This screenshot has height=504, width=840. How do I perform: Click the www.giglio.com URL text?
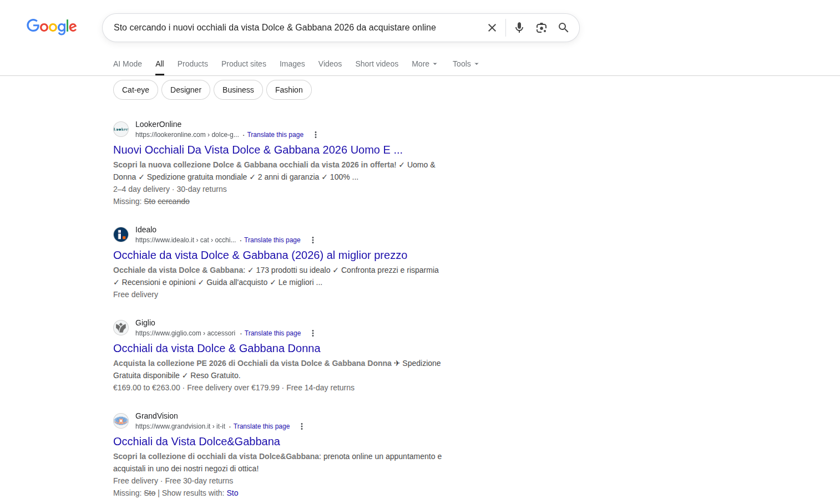pos(185,333)
